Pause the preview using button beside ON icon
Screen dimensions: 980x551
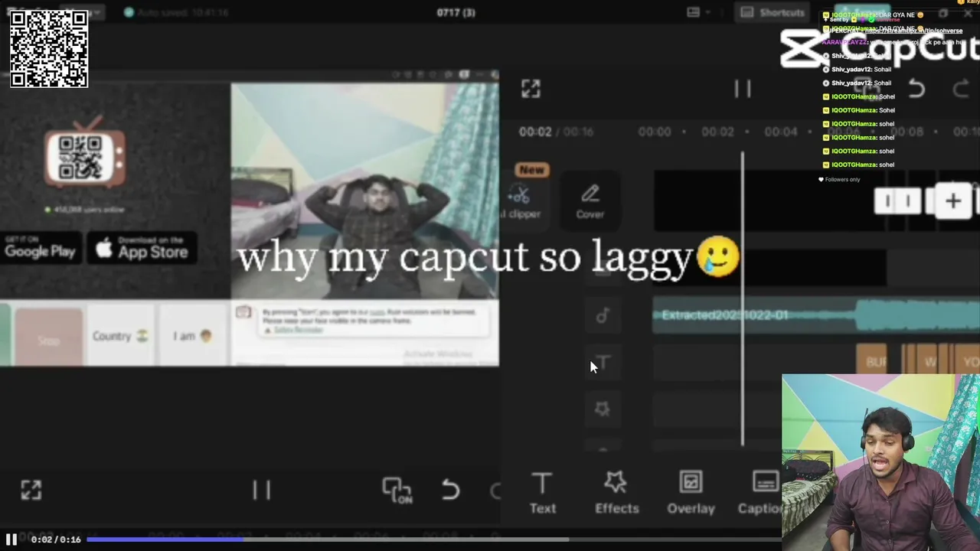tap(261, 490)
